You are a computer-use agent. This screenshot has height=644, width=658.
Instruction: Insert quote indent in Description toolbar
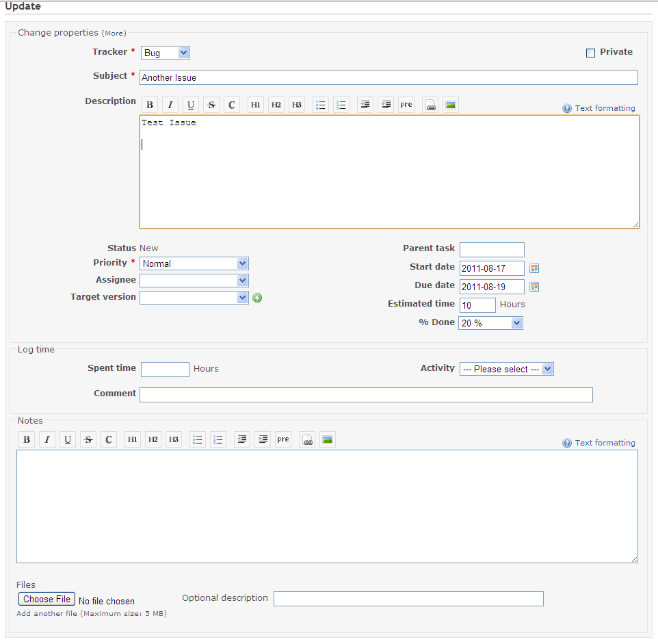click(365, 105)
